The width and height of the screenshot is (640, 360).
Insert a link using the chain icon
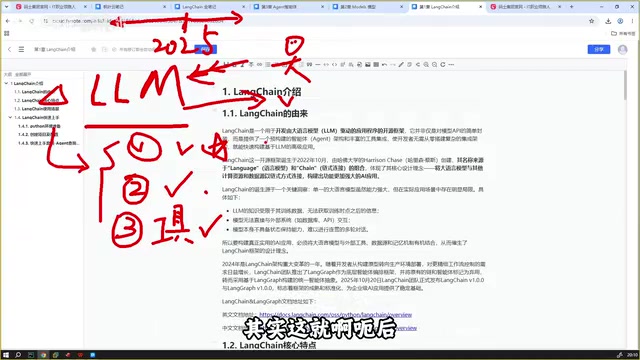click(259, 64)
